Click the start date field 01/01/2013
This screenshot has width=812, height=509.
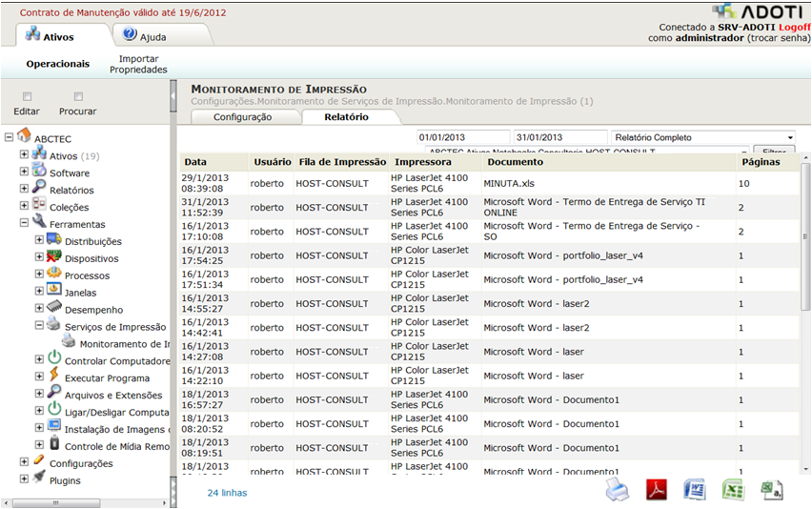463,137
